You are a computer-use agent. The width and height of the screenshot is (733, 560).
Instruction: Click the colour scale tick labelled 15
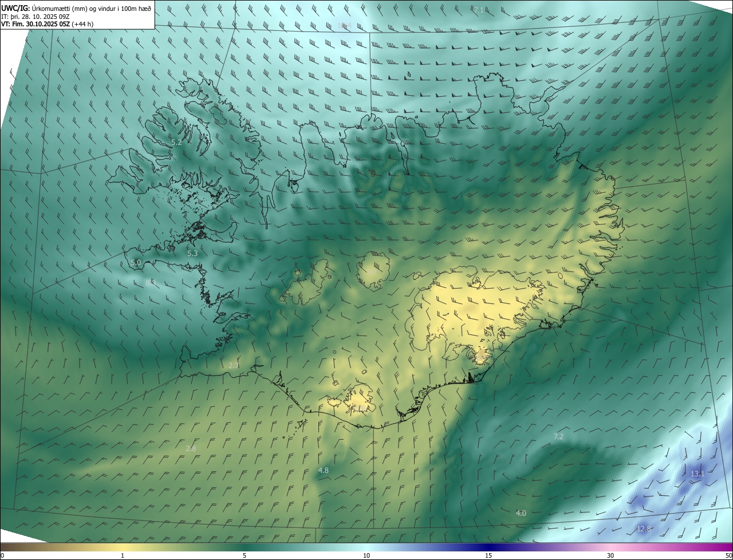488,555
